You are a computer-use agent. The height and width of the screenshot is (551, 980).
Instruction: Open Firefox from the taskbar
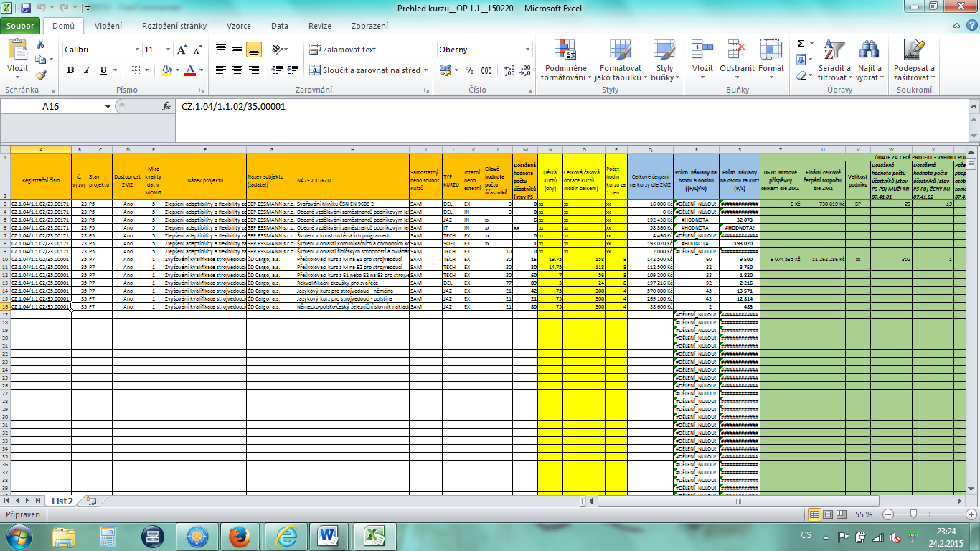pyautogui.click(x=239, y=535)
